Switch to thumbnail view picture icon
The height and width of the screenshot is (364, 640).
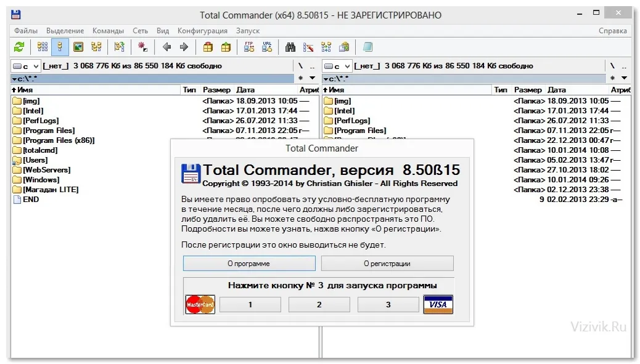[x=78, y=47]
